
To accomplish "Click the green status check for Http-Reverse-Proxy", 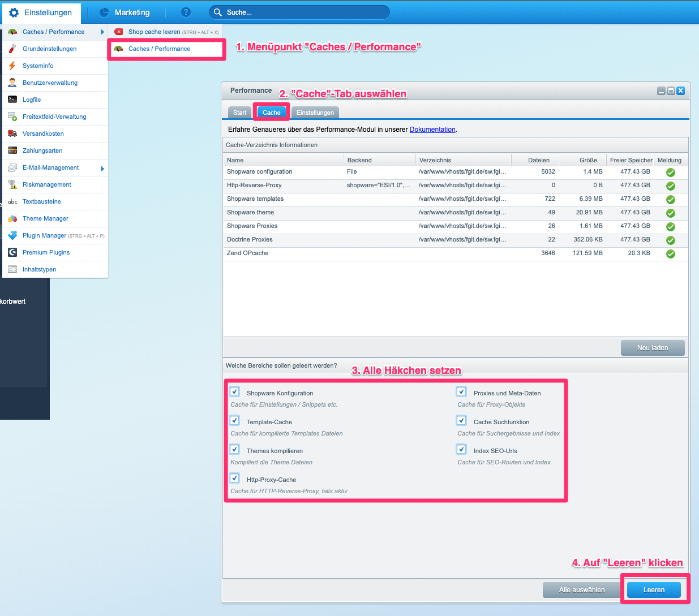I will 671,186.
